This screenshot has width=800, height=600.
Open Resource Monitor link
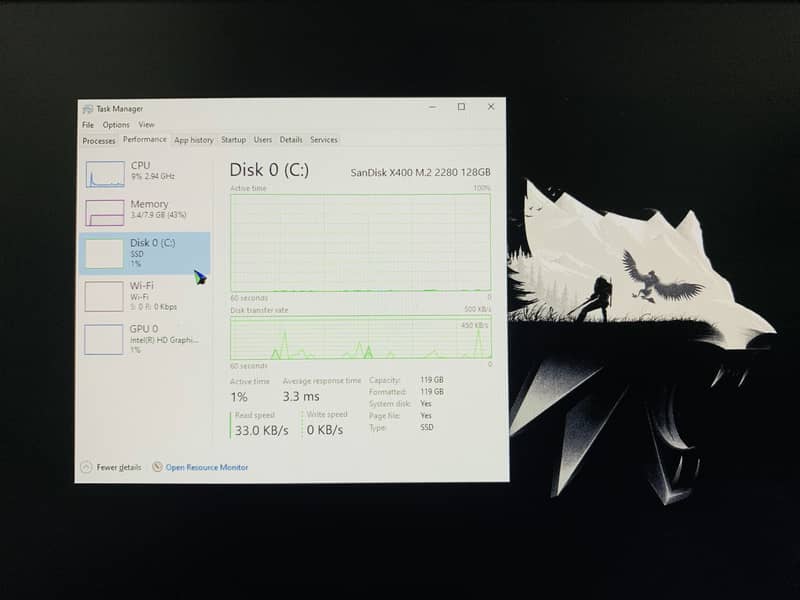coord(207,467)
